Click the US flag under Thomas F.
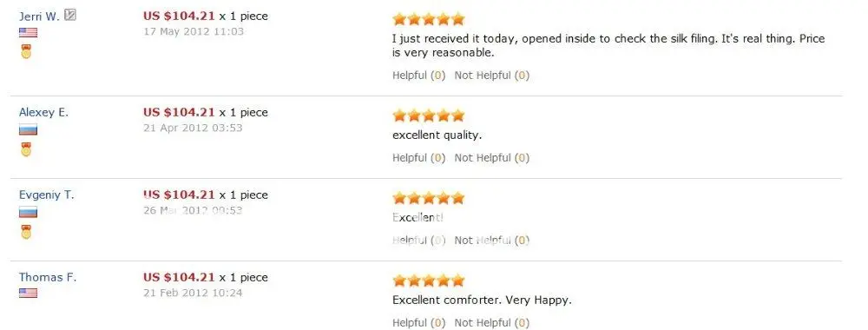The height and width of the screenshot is (330, 868). point(29,293)
